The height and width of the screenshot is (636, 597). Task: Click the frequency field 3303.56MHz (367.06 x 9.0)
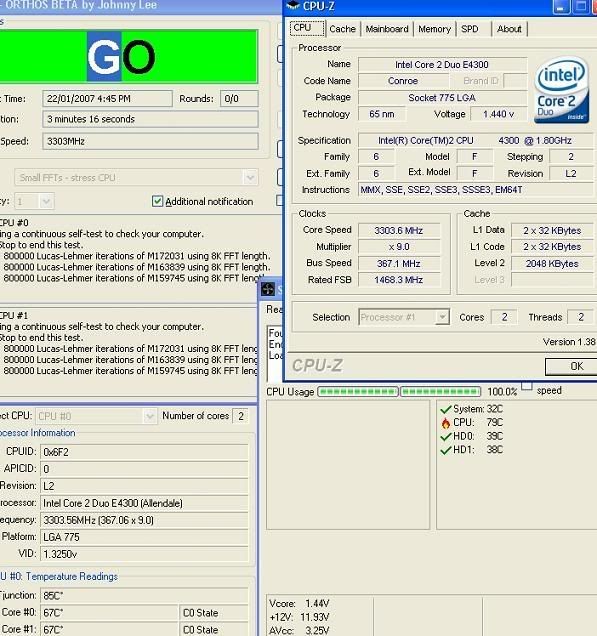coord(144,520)
